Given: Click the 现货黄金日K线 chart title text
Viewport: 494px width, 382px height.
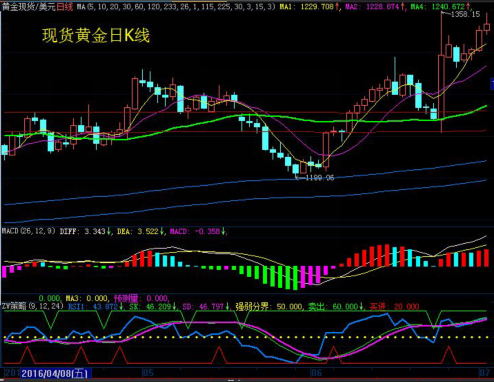Looking at the screenshot, I should (x=96, y=35).
